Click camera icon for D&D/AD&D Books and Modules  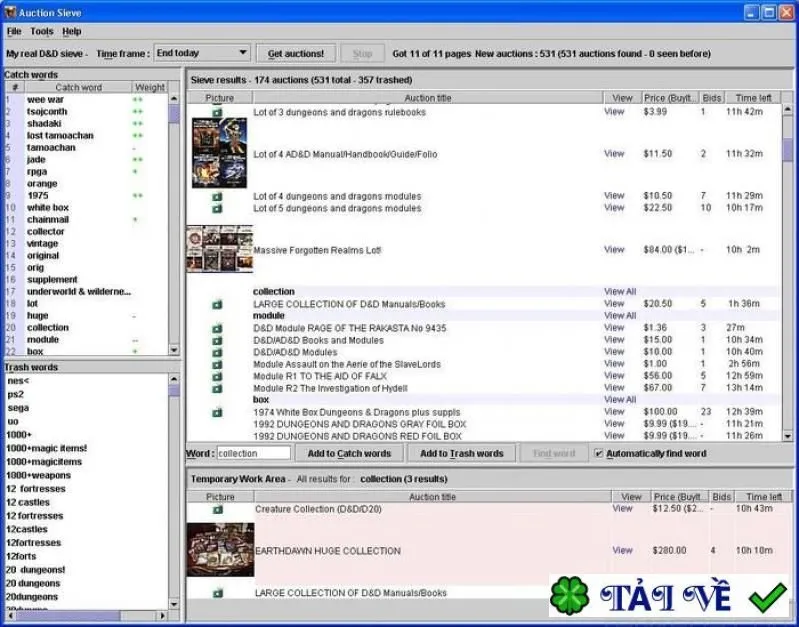[217, 341]
